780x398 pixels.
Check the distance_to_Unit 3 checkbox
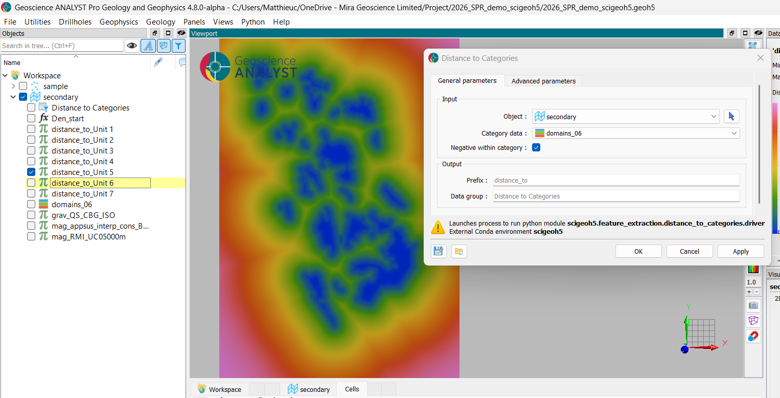point(31,151)
